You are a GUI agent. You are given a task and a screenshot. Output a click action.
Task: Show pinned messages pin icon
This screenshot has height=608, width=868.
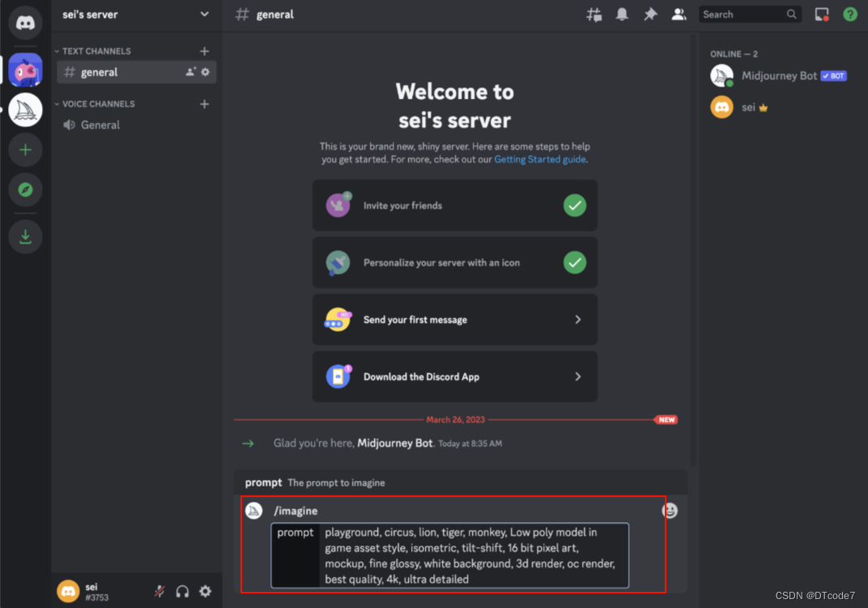coord(650,15)
